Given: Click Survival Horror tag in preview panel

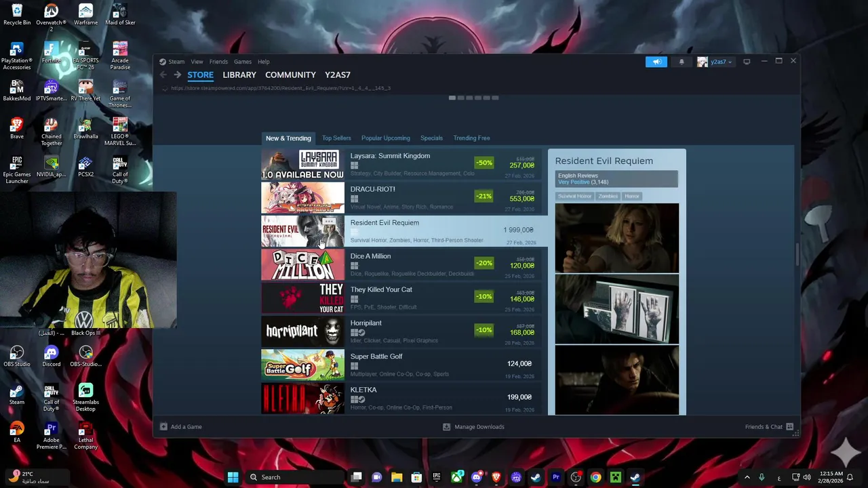Looking at the screenshot, I should [574, 196].
